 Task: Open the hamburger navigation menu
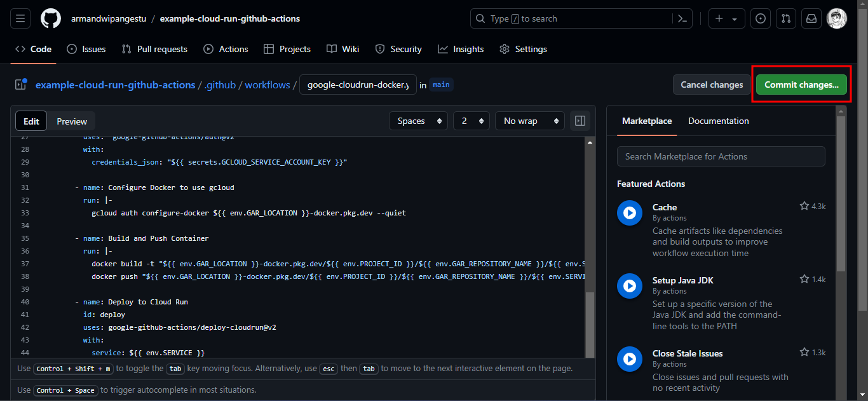click(x=20, y=18)
